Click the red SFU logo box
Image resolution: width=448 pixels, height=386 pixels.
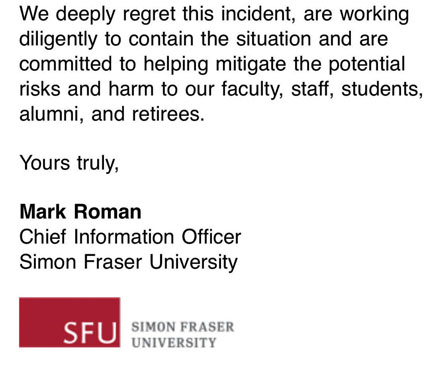(69, 322)
